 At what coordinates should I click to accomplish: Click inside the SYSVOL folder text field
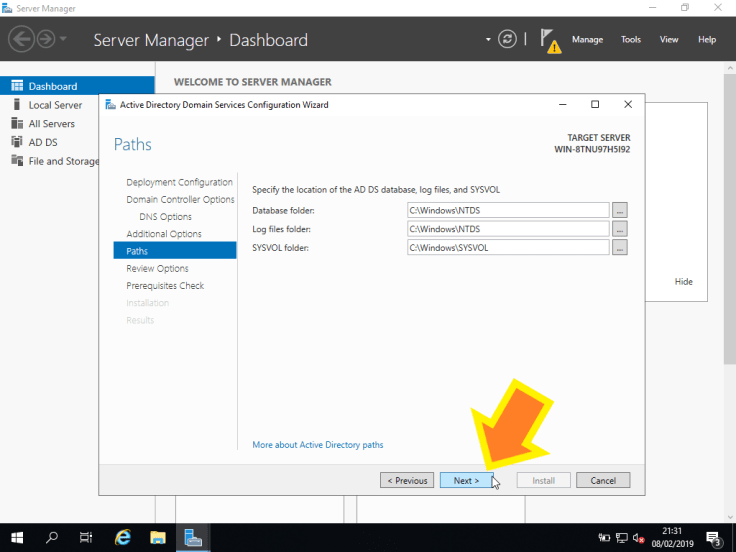click(x=507, y=247)
